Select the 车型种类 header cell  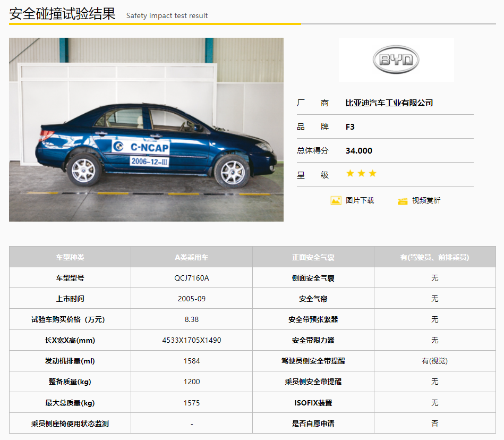pyautogui.click(x=70, y=257)
